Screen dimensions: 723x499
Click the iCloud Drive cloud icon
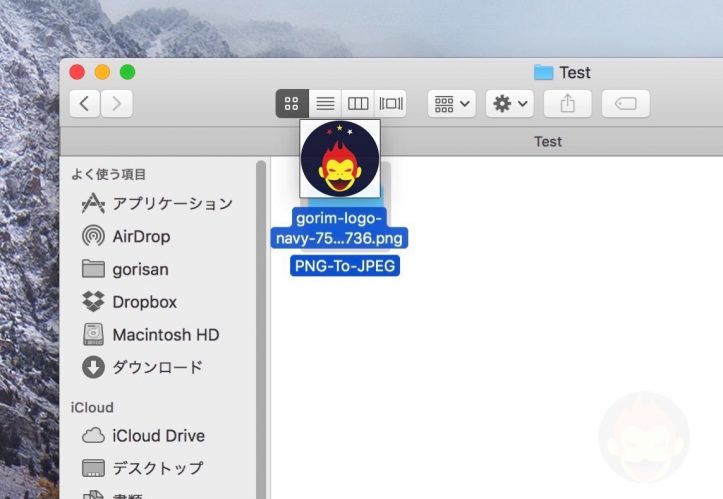(93, 435)
